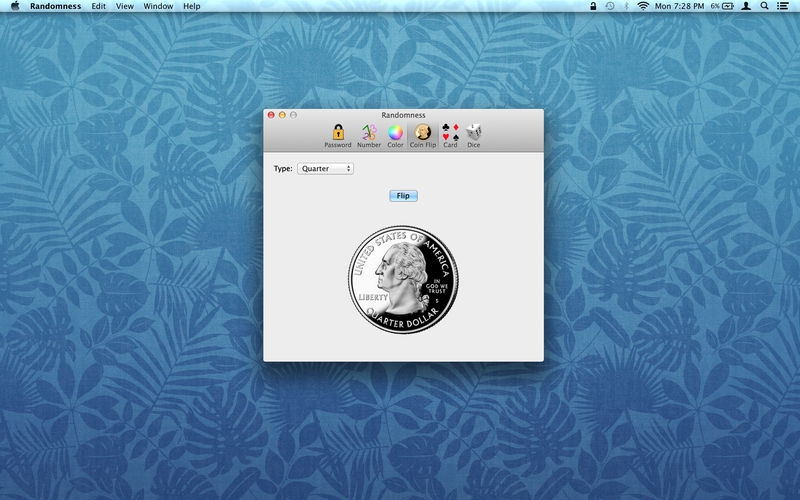Switch to the Number generator

coord(369,136)
